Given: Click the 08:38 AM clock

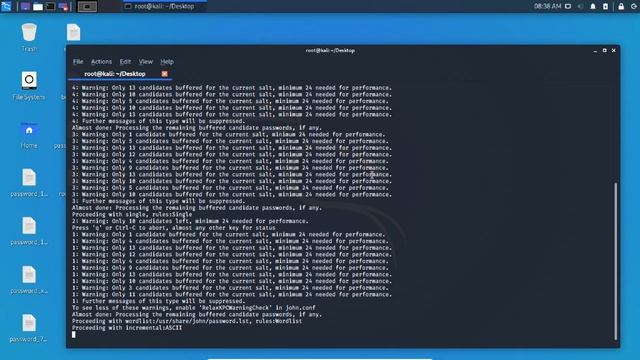Looking at the screenshot, I should [x=547, y=7].
